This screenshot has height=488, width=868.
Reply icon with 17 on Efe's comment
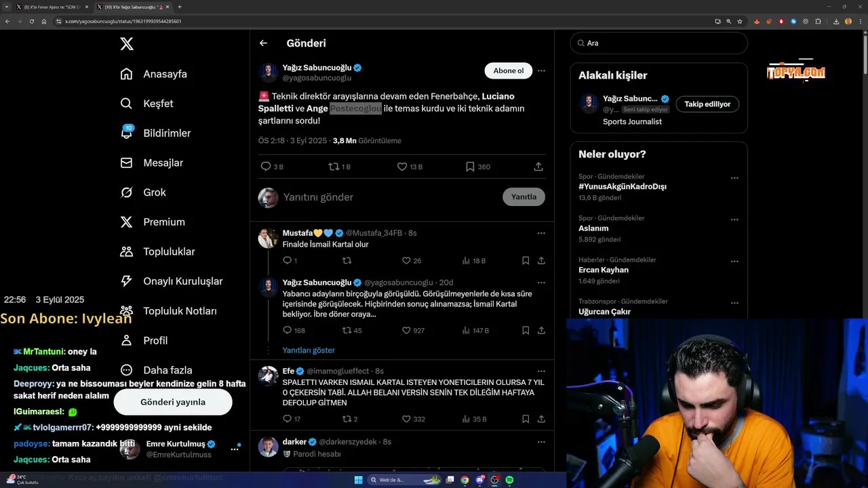(x=287, y=419)
